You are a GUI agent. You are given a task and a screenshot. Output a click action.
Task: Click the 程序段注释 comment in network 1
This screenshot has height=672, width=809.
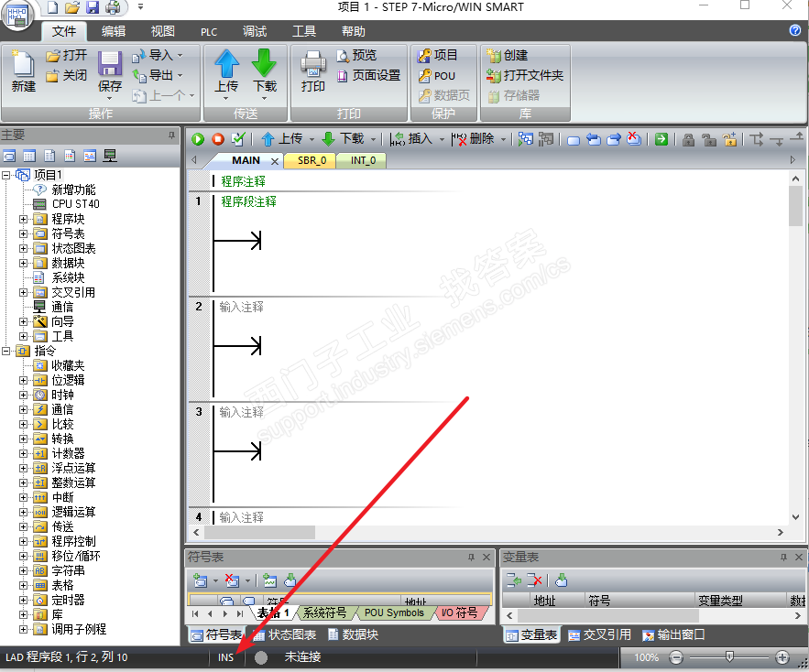click(248, 201)
